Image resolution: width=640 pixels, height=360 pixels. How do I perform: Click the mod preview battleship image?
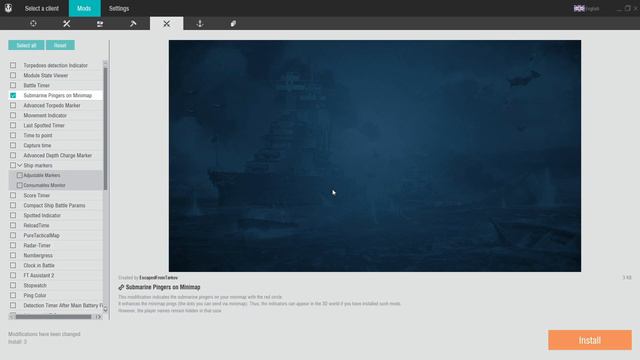pos(375,156)
